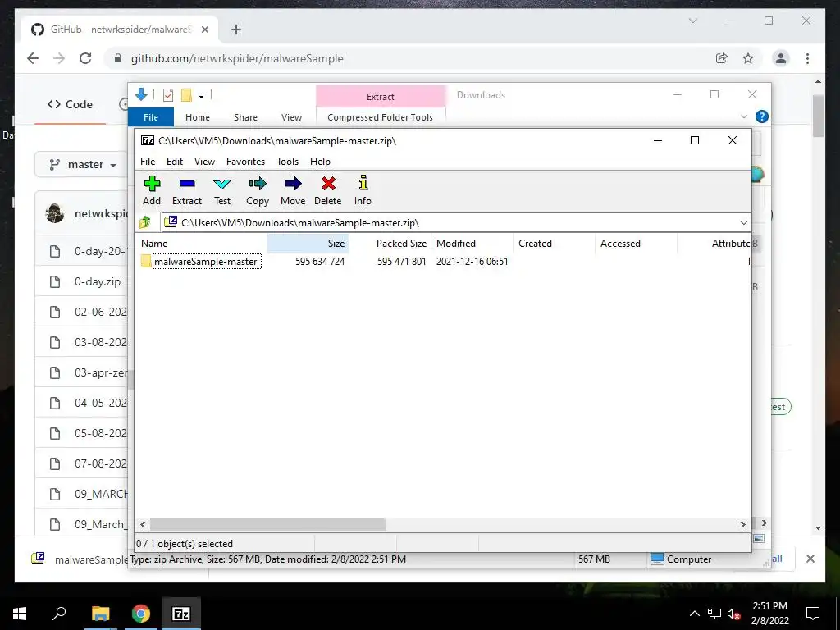Open Explorer help with the question mark icon
This screenshot has height=630, width=840.
click(762, 116)
